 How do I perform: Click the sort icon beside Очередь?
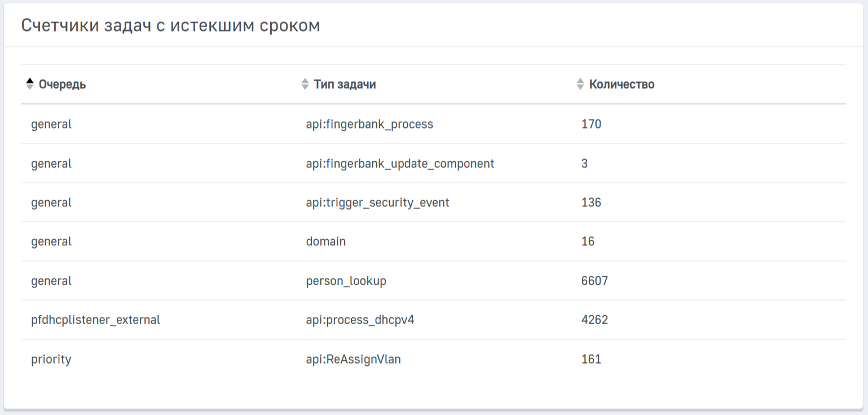tap(30, 84)
